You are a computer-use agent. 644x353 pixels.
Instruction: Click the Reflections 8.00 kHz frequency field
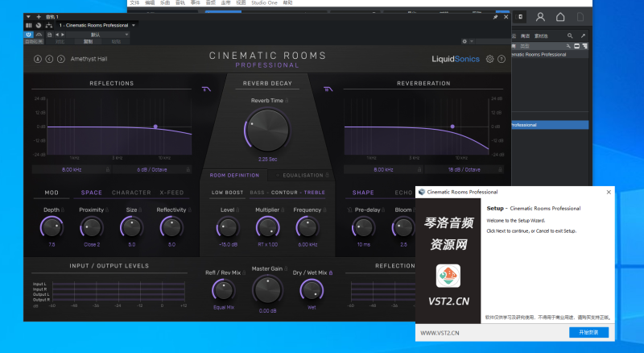(x=72, y=169)
